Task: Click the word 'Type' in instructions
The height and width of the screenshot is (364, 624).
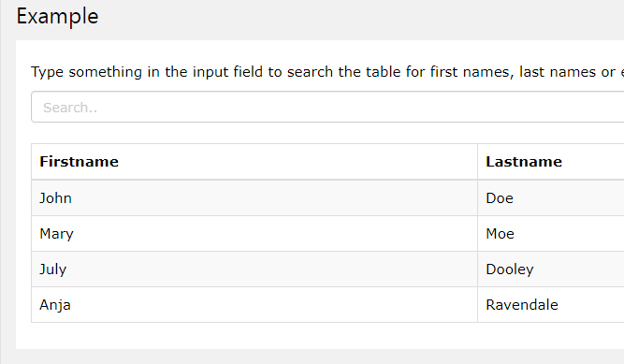Action: (47, 72)
